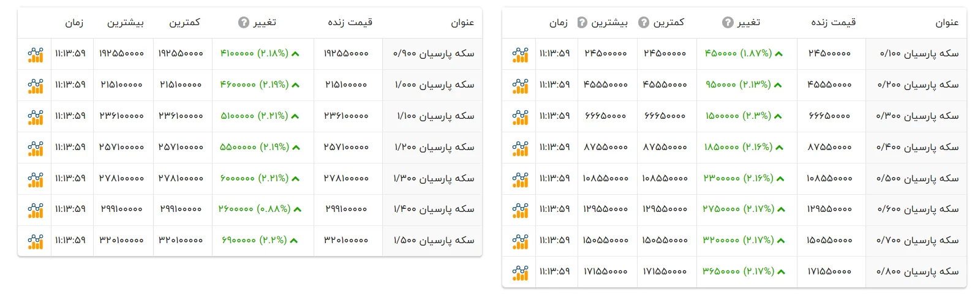Open chart icon for سکه پارسیان ۰/۳۰۰
The width and height of the screenshot is (980, 294).
[520, 117]
